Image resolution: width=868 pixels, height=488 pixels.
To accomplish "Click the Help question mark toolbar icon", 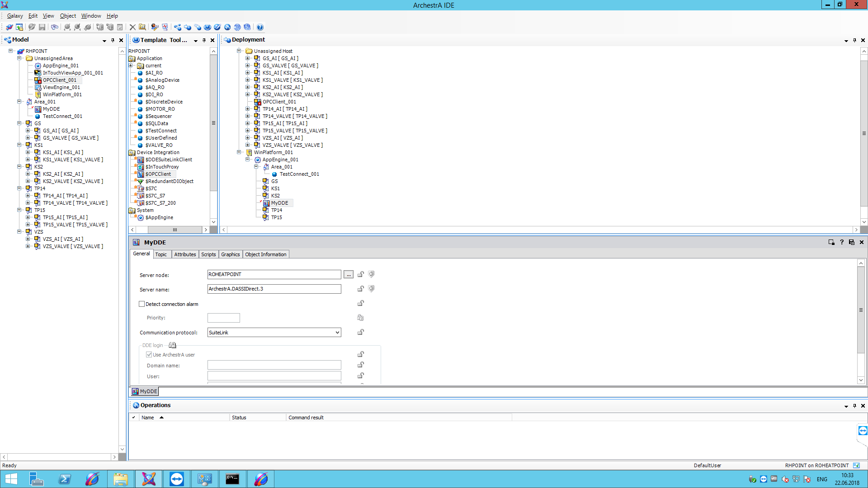I will tap(260, 27).
